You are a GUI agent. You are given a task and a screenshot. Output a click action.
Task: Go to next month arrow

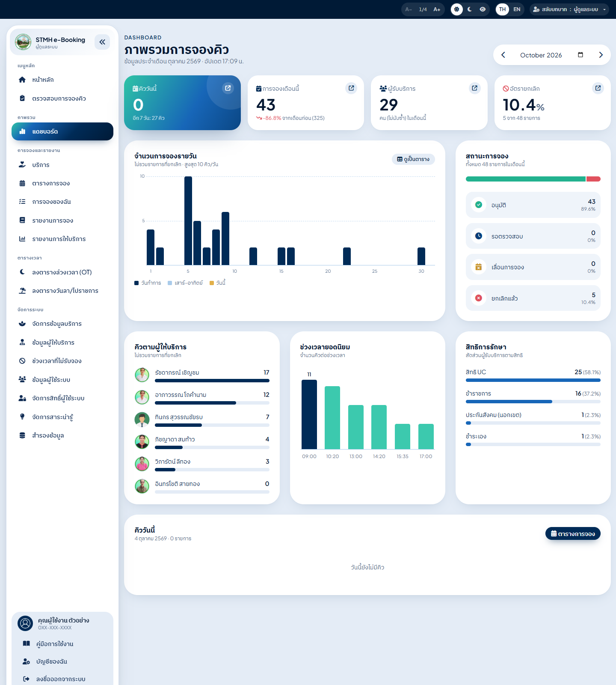[601, 55]
